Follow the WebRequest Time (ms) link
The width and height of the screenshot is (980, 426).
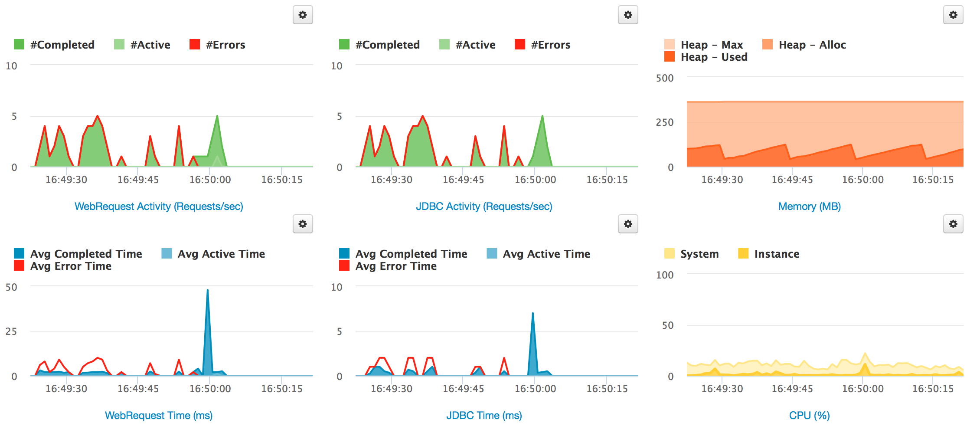pos(159,416)
